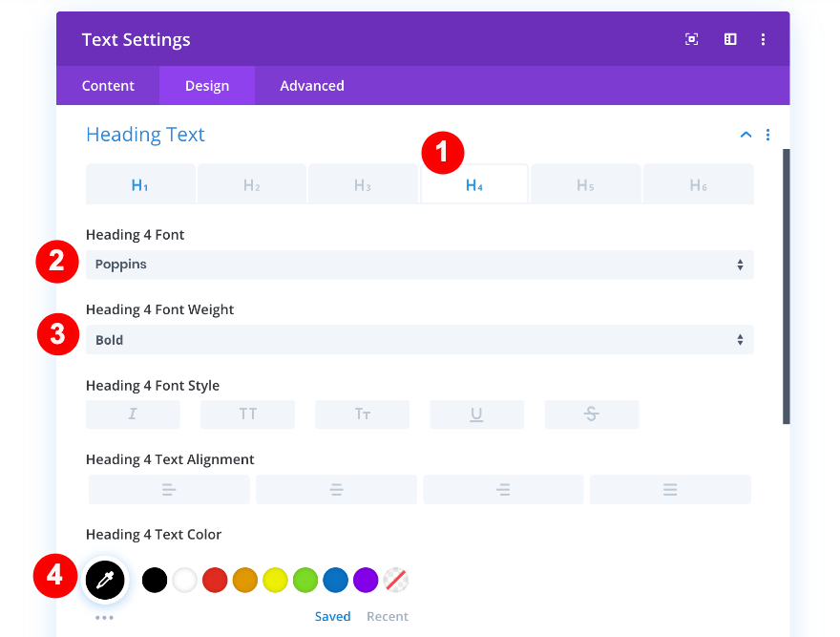Switch to the Content tab

[108, 86]
